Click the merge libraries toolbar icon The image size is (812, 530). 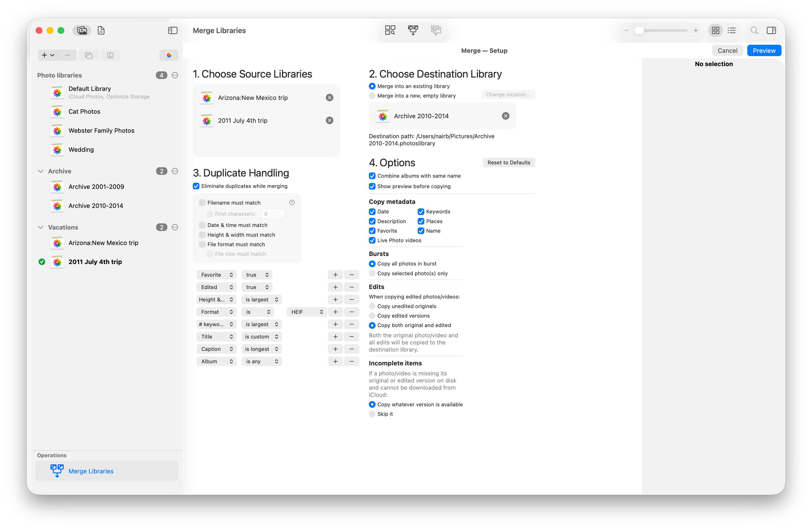click(x=413, y=30)
